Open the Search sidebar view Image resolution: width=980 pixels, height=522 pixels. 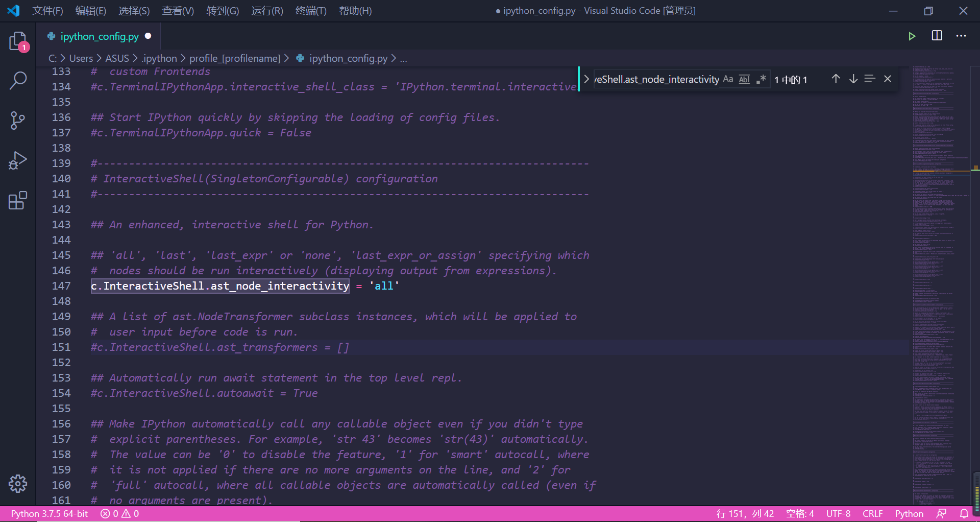pyautogui.click(x=18, y=80)
